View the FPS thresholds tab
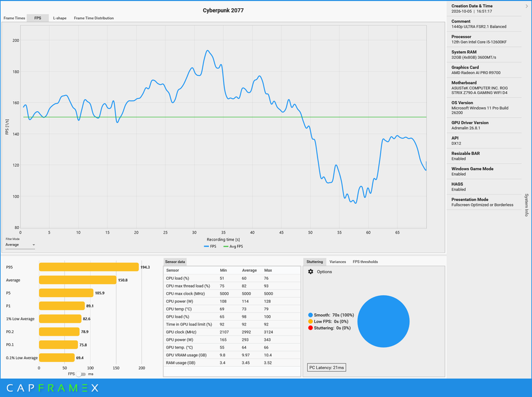Image resolution: width=532 pixels, height=397 pixels. click(x=365, y=262)
